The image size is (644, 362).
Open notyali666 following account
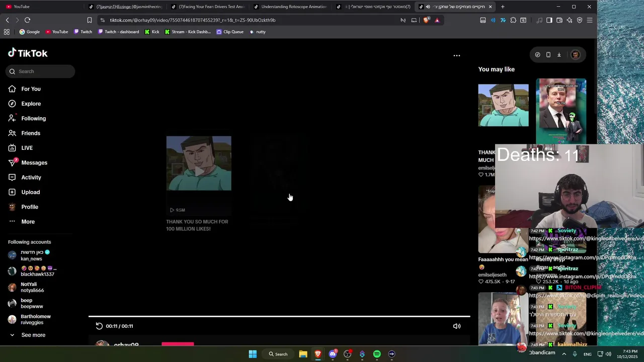pos(26,287)
